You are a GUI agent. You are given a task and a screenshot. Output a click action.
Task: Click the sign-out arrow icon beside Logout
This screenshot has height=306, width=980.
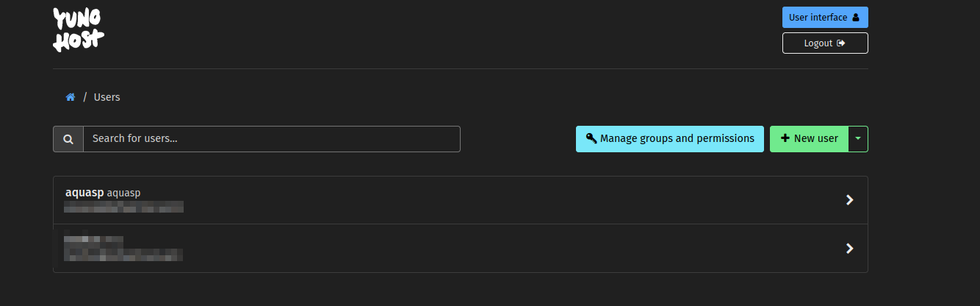(842, 43)
